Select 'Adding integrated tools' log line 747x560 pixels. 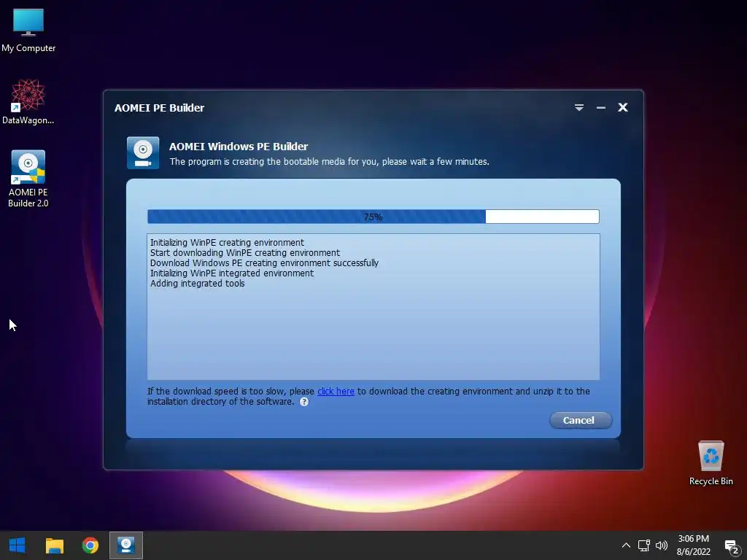click(x=197, y=284)
